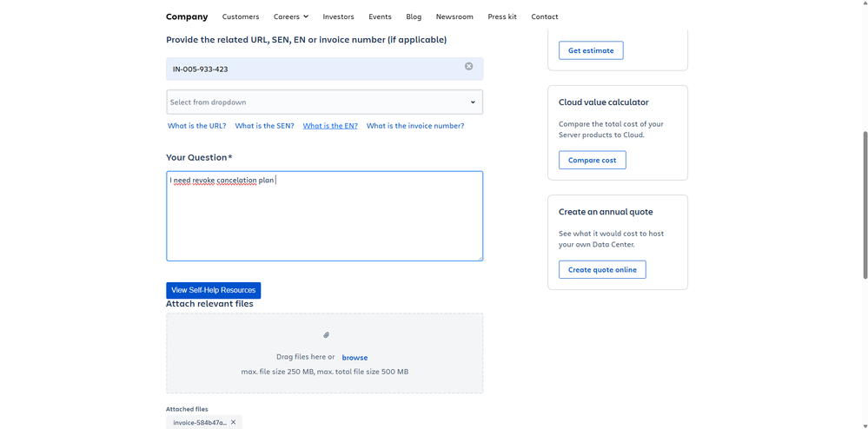Open the Company navigation item
868x429 pixels.
pos(187,16)
